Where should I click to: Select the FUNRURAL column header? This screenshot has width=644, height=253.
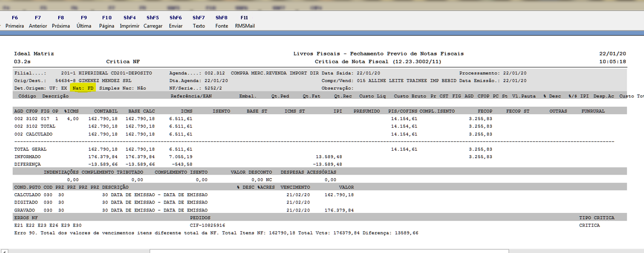coord(593,111)
